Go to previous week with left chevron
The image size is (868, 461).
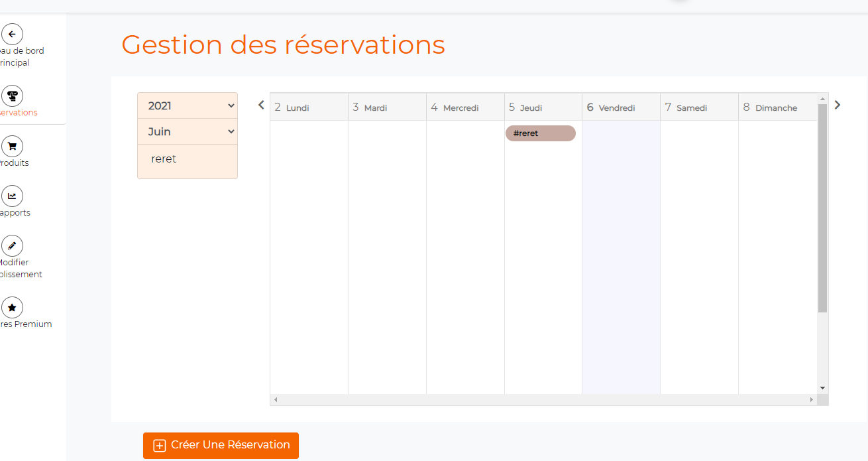click(261, 105)
